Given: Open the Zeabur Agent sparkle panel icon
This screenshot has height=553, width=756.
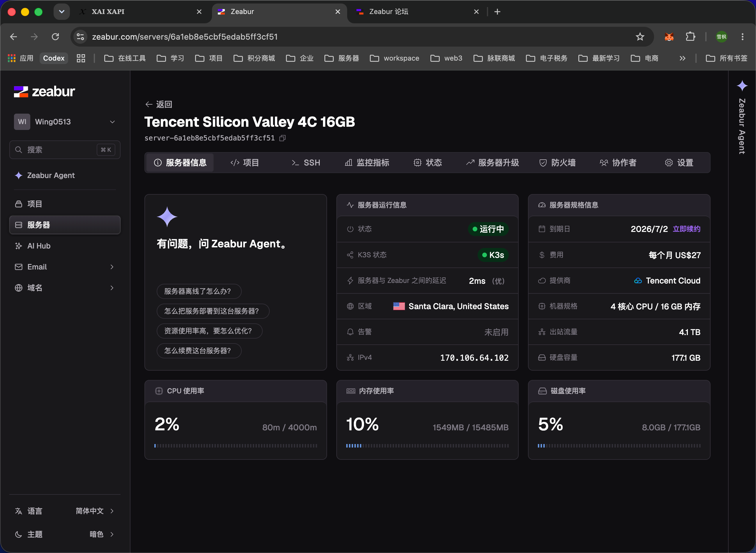Looking at the screenshot, I should click(x=742, y=86).
